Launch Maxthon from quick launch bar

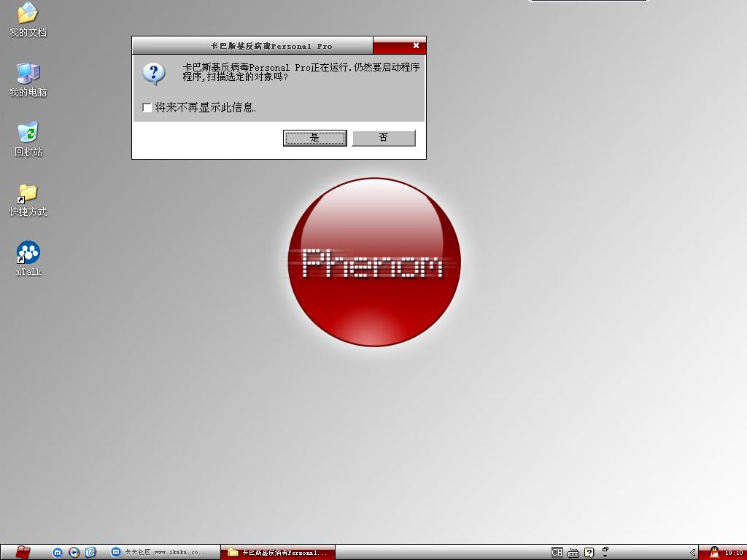[x=57, y=553]
